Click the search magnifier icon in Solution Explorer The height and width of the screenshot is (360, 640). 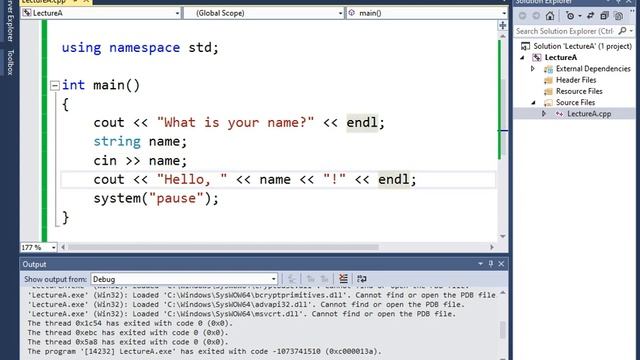[x=622, y=31]
